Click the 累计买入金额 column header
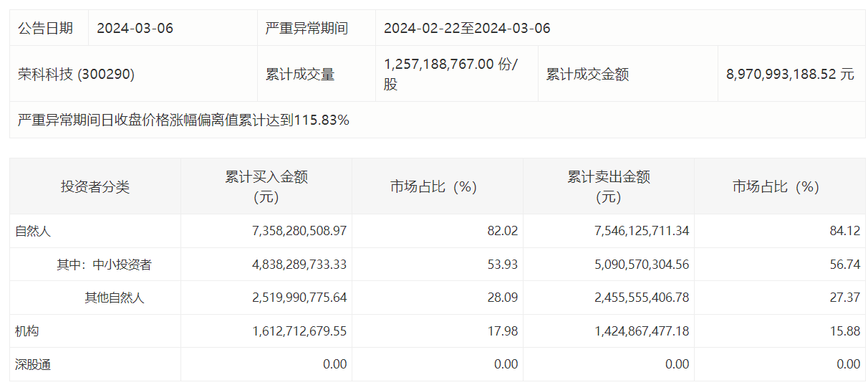Screen dimensions: 868x385 [x=266, y=186]
